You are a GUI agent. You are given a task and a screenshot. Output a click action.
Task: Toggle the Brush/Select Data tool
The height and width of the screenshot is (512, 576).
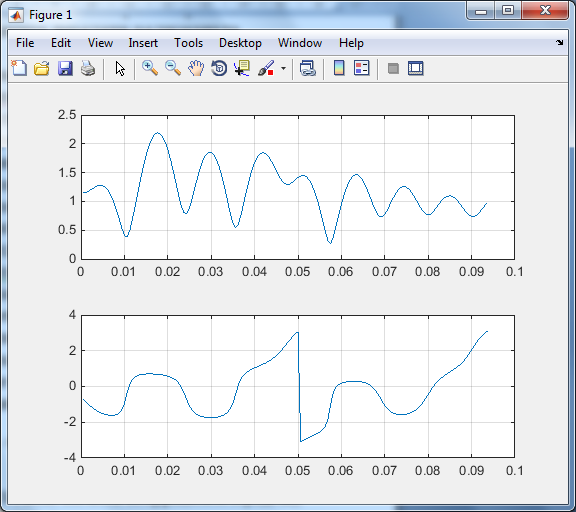pyautogui.click(x=266, y=68)
